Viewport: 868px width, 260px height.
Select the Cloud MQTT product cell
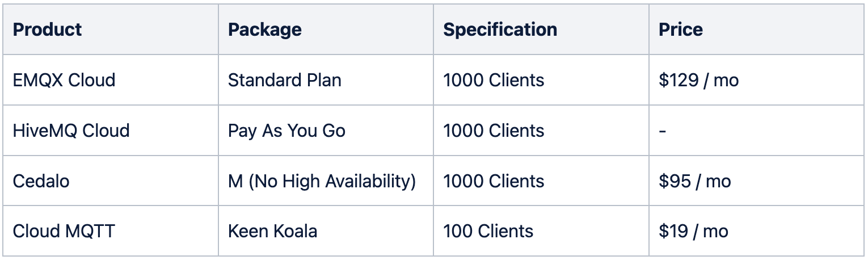[x=64, y=231]
